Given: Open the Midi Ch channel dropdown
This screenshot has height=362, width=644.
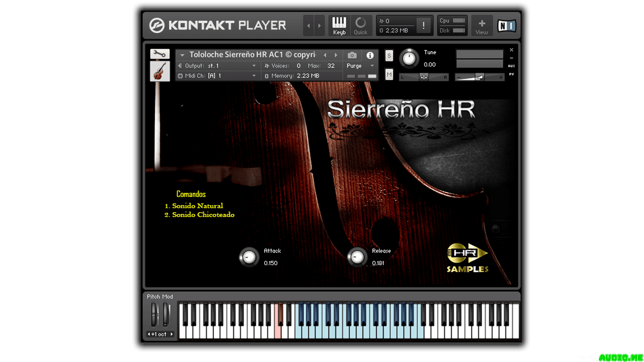Looking at the screenshot, I should (x=254, y=76).
